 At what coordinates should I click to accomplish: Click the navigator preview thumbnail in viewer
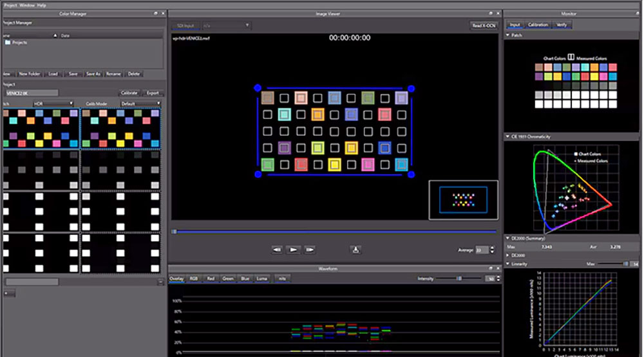point(463,200)
